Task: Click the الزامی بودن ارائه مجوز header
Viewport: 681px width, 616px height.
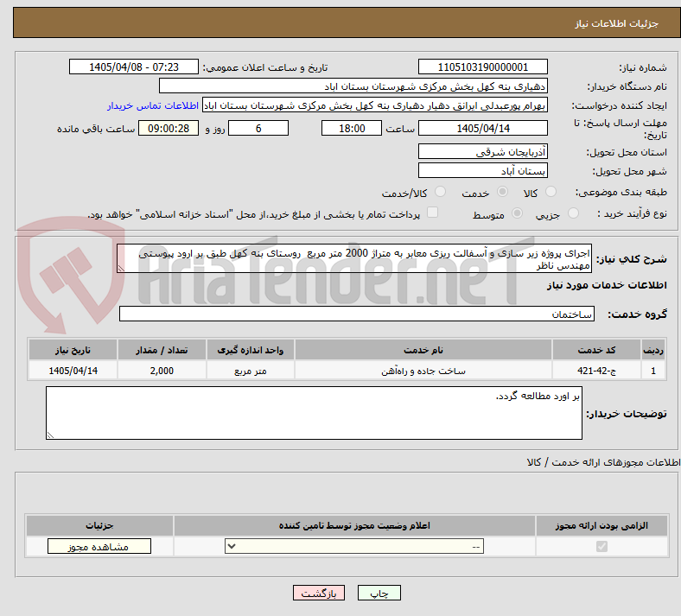Action: coord(601,525)
